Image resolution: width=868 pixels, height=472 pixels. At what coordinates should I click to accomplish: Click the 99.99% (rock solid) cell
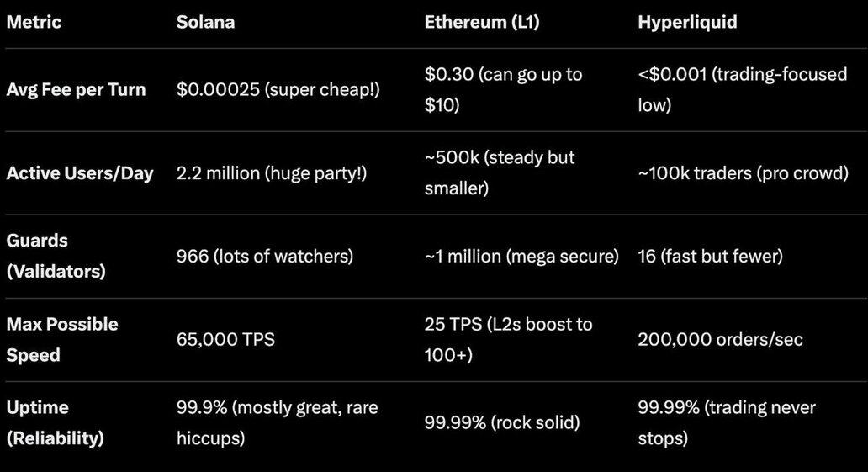[x=501, y=422]
